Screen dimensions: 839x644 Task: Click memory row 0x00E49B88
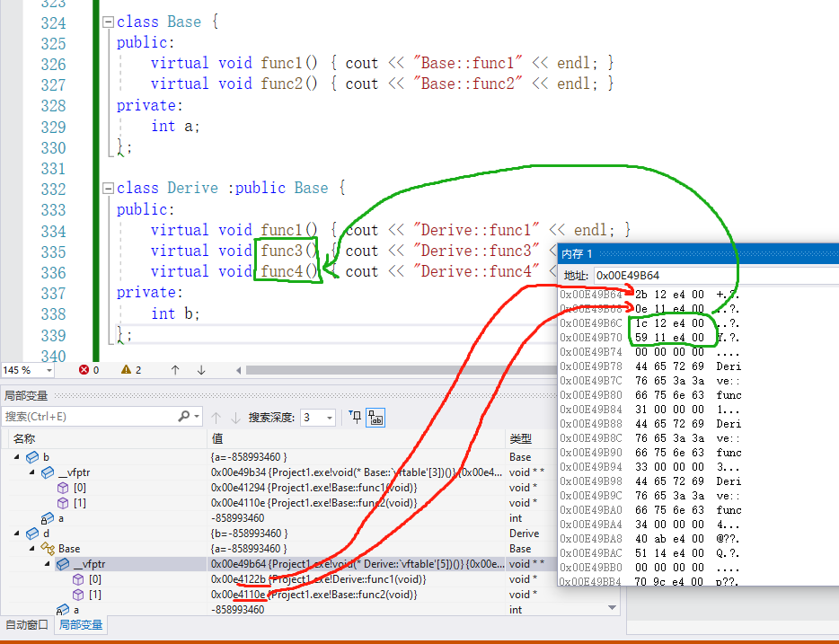pos(650,424)
